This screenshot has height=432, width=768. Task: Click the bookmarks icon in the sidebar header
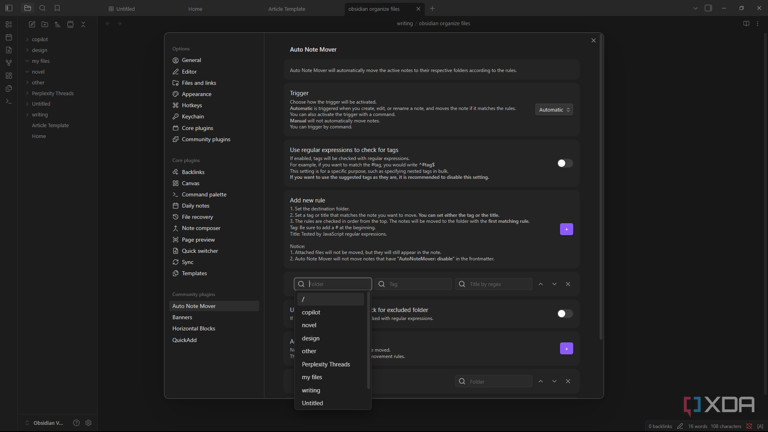57,8
